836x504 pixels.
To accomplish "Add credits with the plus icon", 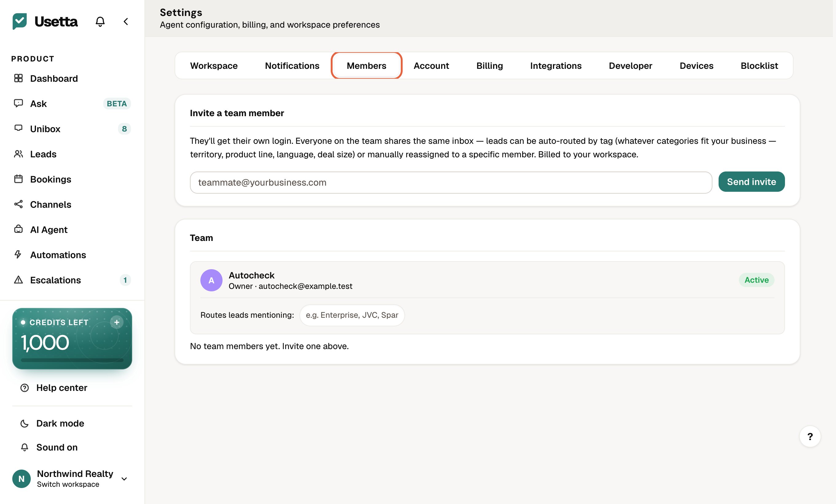I will click(117, 322).
